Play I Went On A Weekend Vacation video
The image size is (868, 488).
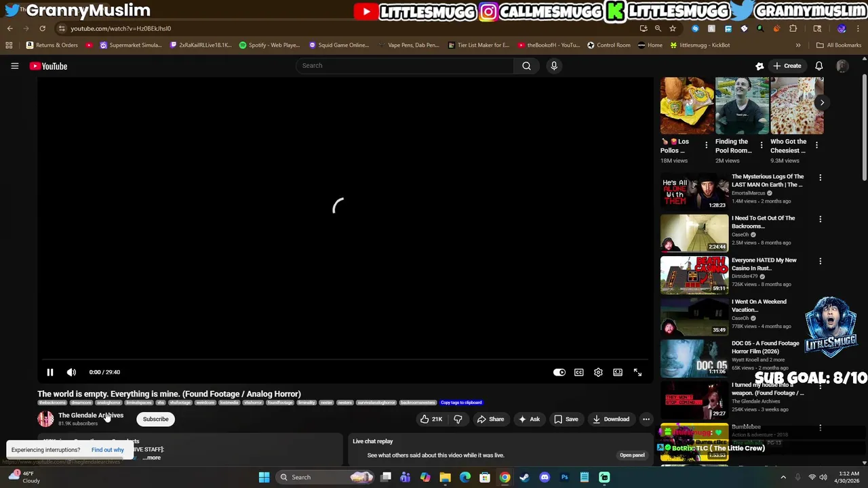click(694, 317)
